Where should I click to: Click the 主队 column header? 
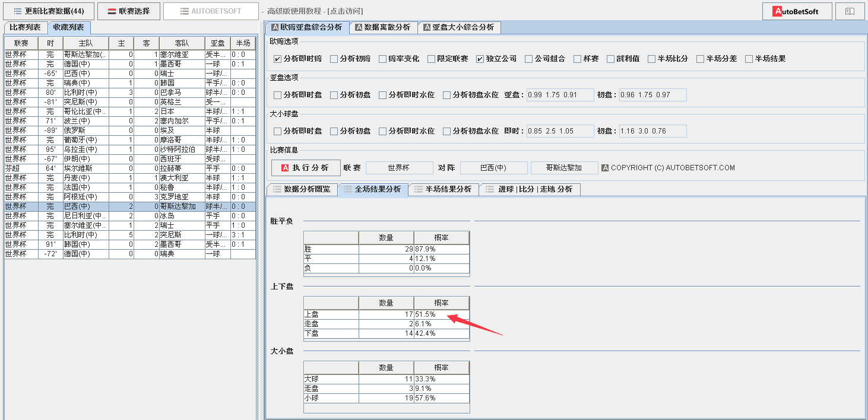pyautogui.click(x=85, y=43)
